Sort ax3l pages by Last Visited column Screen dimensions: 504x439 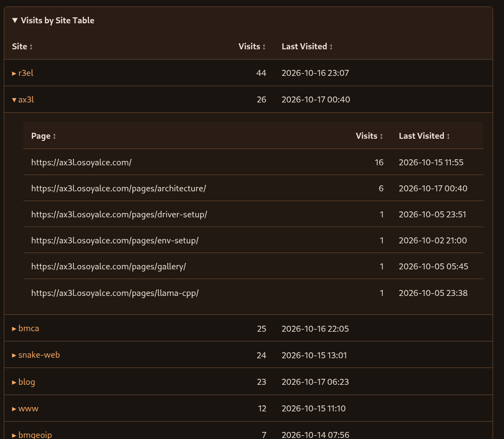(424, 136)
